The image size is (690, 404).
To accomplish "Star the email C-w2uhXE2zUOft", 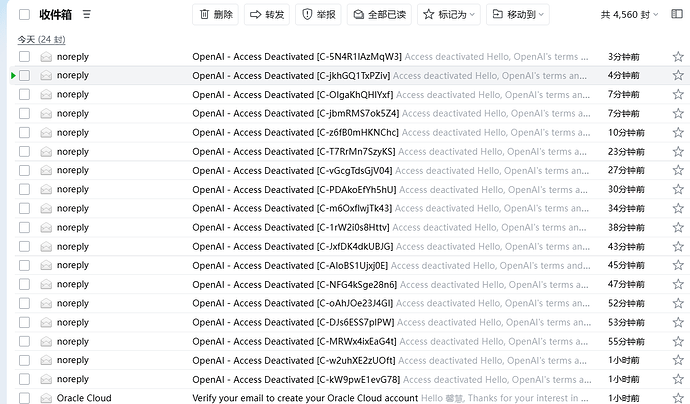I will click(678, 360).
